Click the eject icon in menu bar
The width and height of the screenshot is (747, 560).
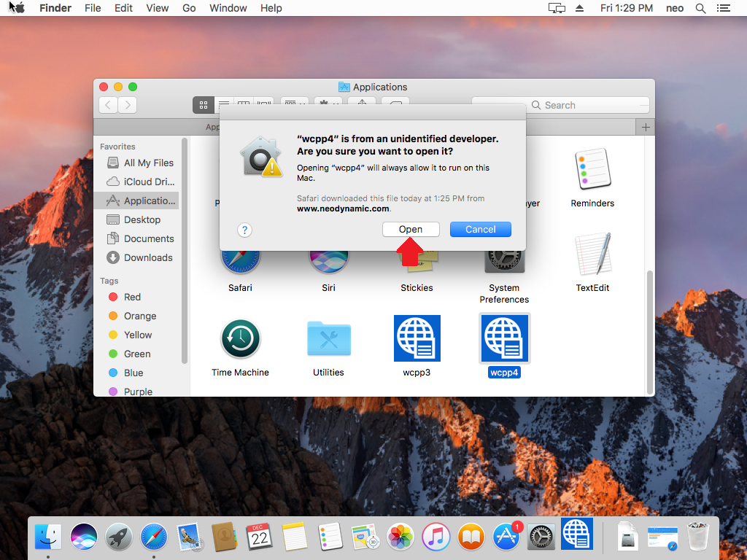click(579, 8)
